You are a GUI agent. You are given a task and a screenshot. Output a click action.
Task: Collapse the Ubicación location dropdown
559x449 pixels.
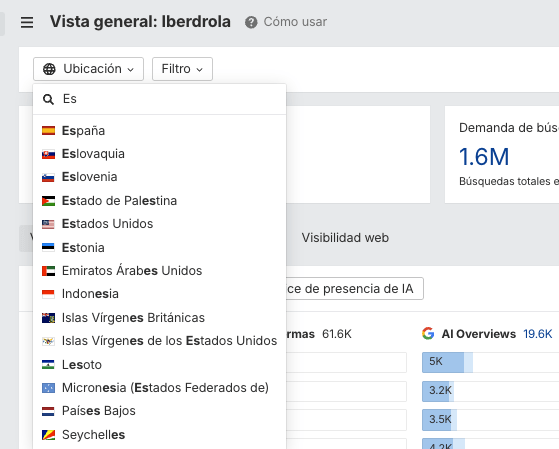[88, 69]
